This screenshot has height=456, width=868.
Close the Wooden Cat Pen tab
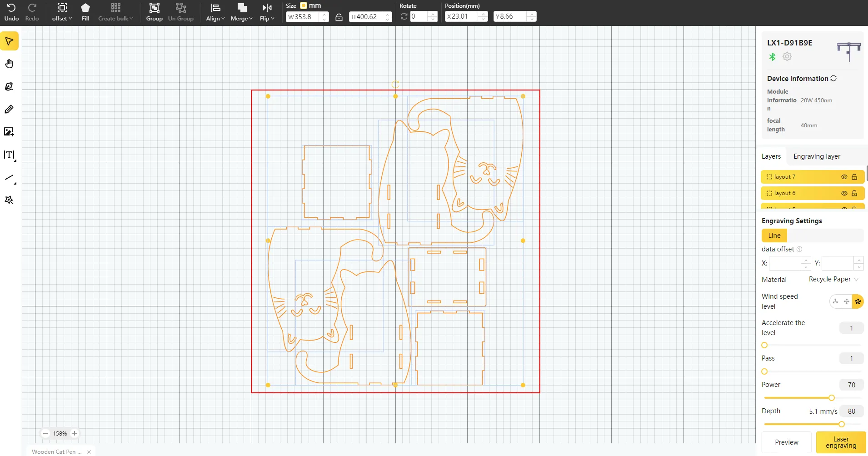[x=89, y=451]
